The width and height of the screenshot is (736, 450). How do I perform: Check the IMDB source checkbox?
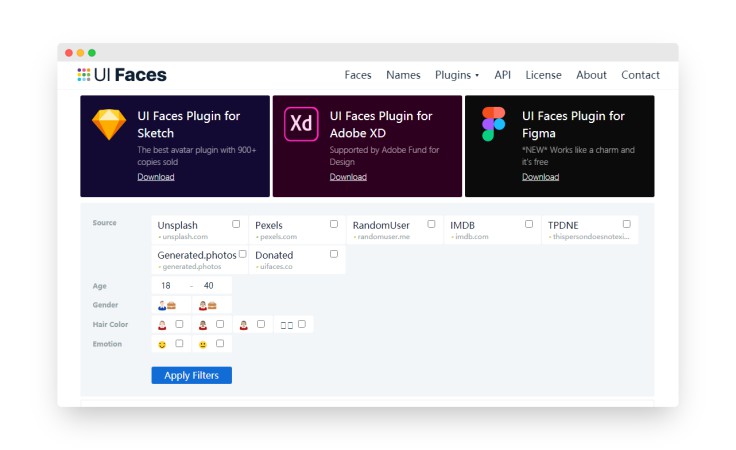click(x=529, y=224)
